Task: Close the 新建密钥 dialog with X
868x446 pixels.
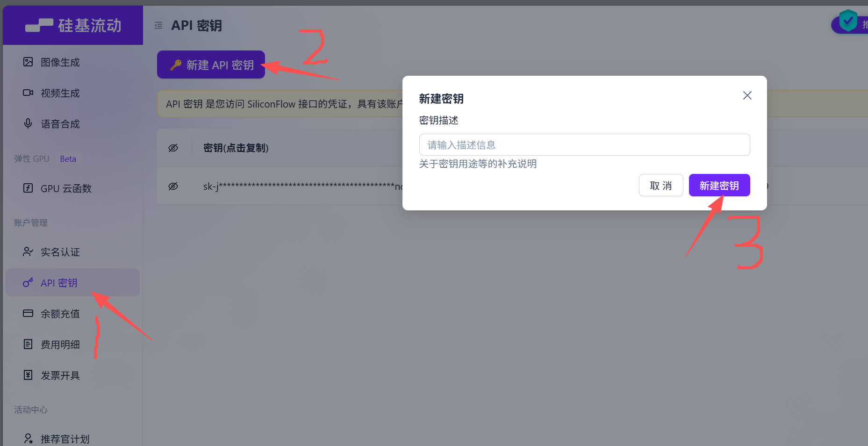Action: 747,95
